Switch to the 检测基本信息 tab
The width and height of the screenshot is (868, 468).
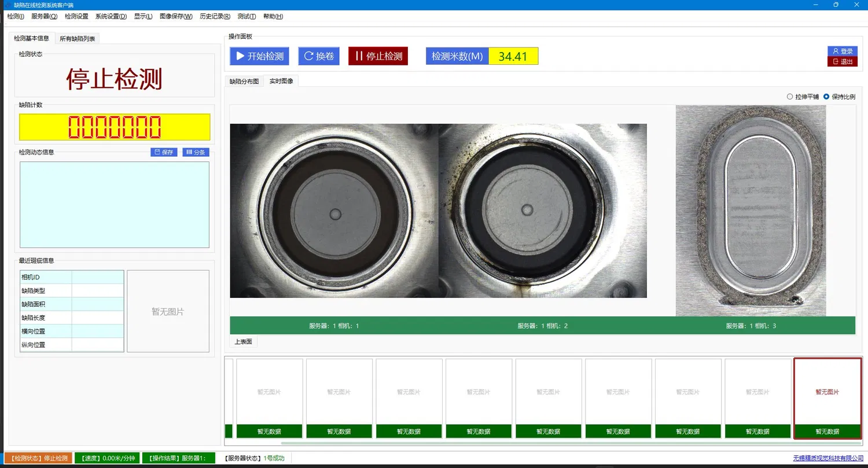(32, 38)
